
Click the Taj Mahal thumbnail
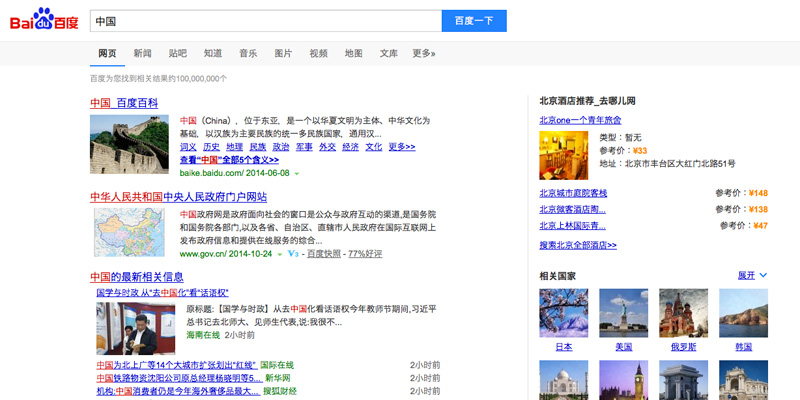pos(564,380)
